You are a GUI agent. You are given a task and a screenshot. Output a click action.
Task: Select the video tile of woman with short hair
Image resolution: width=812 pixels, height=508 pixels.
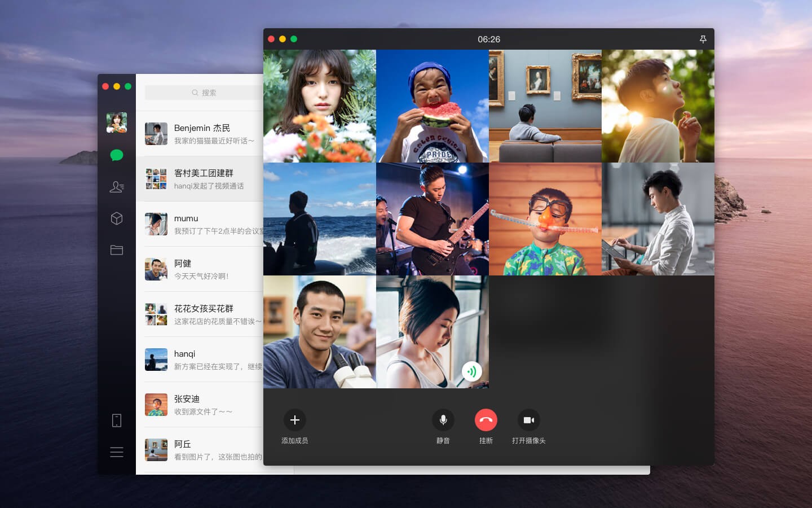433,332
